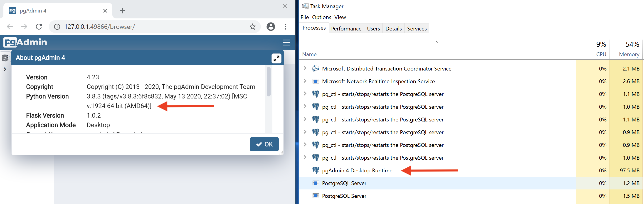Click the pgAdmin logo in header
644x204 pixels.
25,42
